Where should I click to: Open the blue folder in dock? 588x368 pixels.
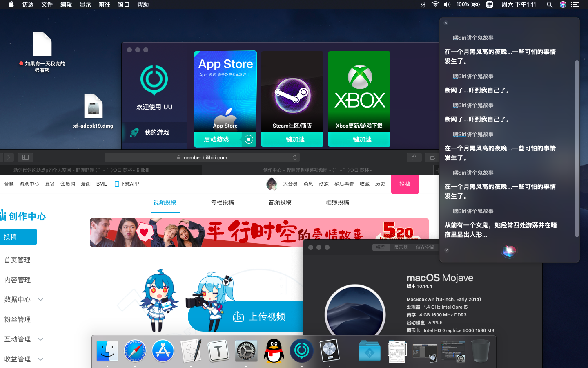pyautogui.click(x=370, y=351)
